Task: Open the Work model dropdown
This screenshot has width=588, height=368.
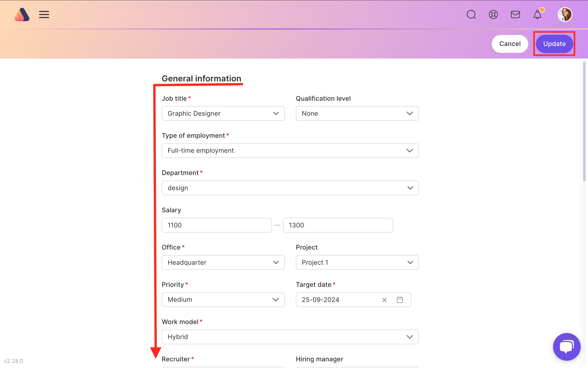Action: click(x=290, y=337)
